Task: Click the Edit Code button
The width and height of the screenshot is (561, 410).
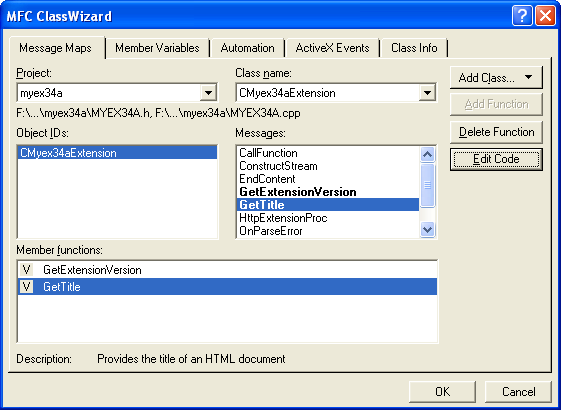Action: click(x=496, y=159)
